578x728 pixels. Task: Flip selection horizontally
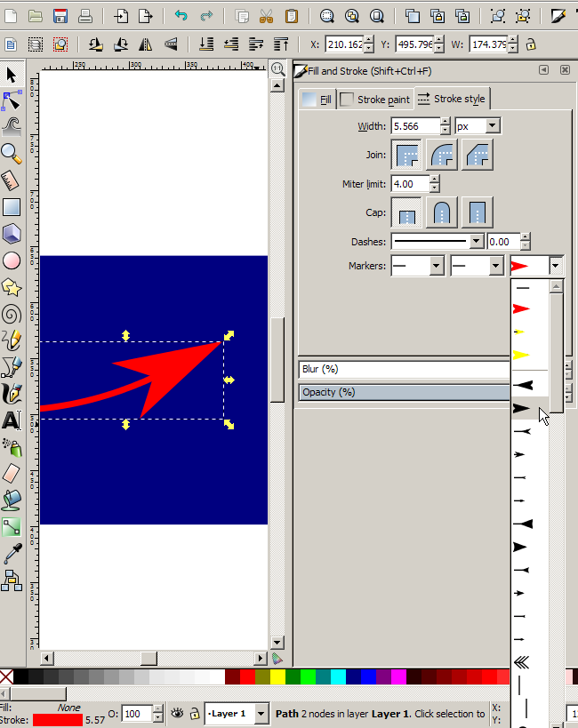pyautogui.click(x=146, y=44)
